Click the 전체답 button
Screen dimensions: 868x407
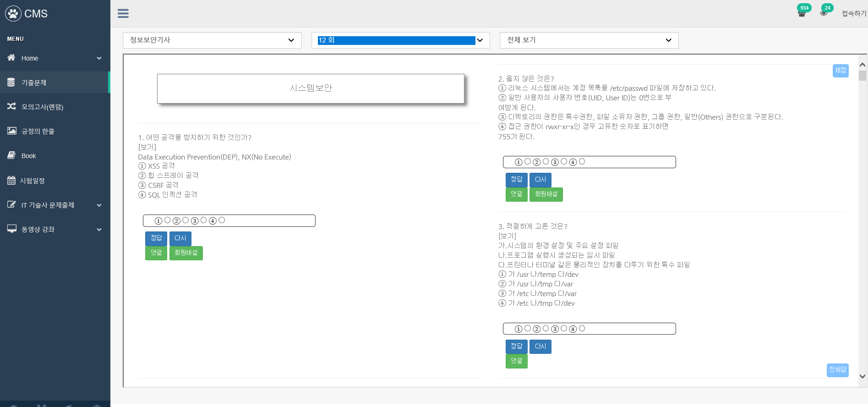click(x=838, y=370)
